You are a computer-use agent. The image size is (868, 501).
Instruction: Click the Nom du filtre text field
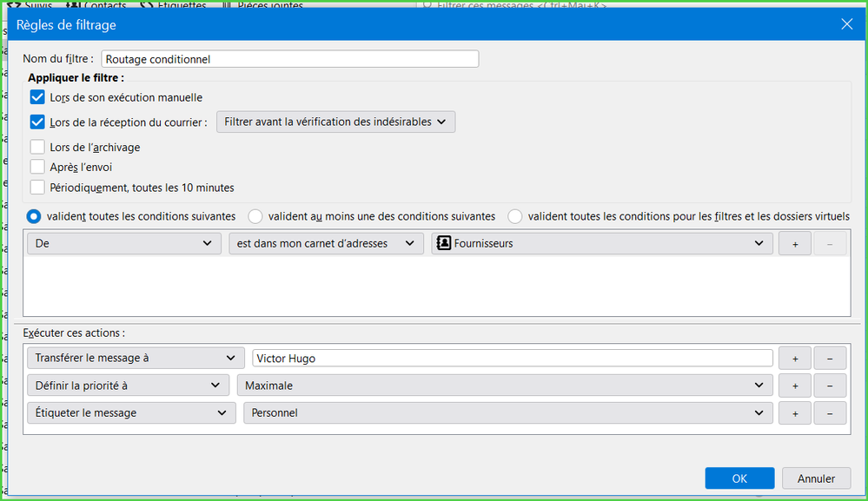click(x=289, y=59)
